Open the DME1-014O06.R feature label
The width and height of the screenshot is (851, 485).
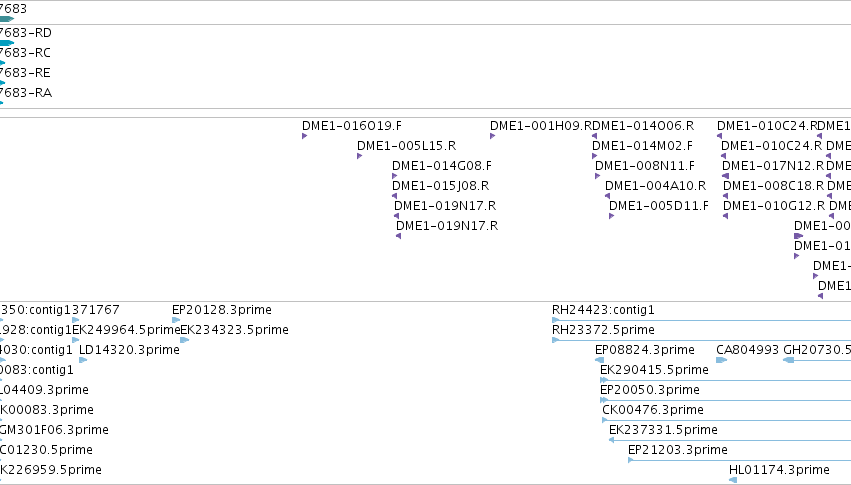point(643,126)
